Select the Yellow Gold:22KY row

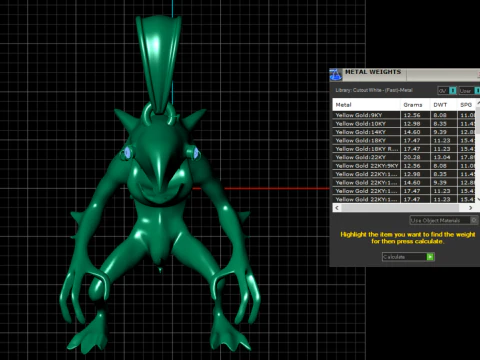click(404, 157)
